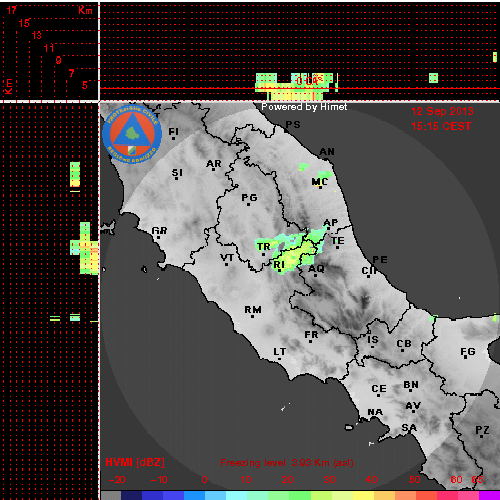Click the '30' dBZ scale value

point(329,480)
